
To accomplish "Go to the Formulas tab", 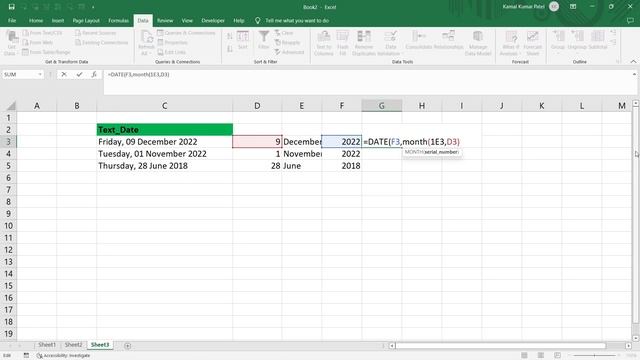I will coord(118,20).
